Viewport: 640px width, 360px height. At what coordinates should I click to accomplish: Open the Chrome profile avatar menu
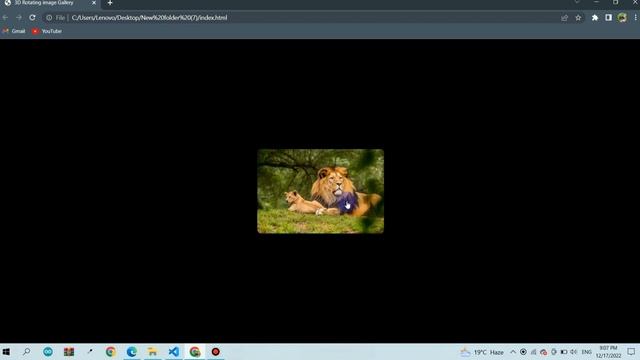[622, 18]
